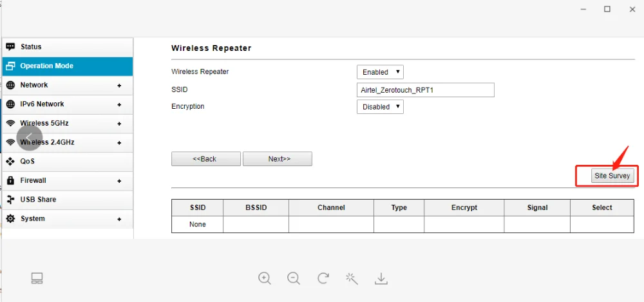The height and width of the screenshot is (302, 644).
Task: Click the SSID input field
Action: [426, 90]
